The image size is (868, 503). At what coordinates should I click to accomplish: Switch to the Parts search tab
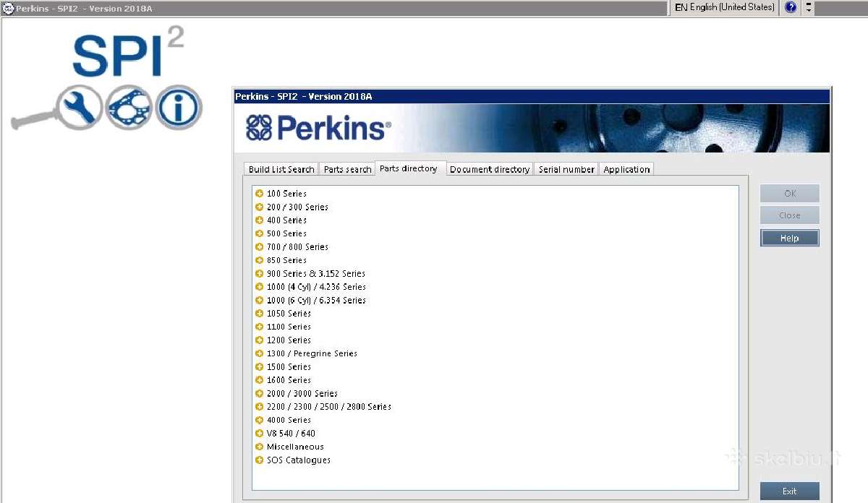(347, 169)
